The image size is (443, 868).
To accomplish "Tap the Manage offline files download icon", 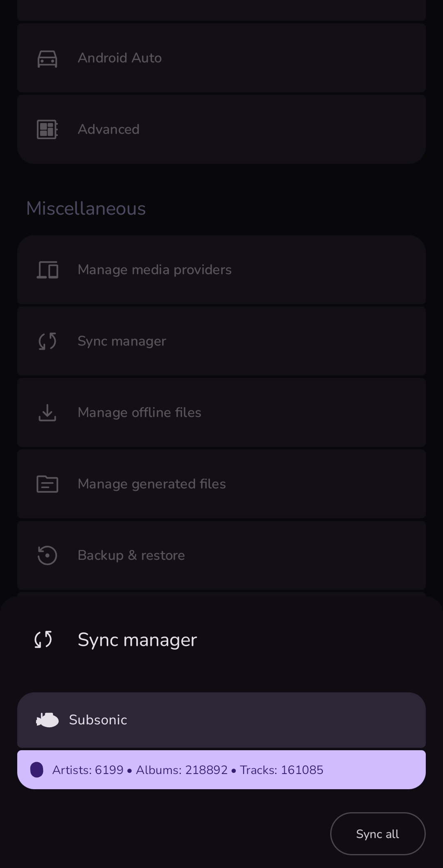I will (47, 413).
